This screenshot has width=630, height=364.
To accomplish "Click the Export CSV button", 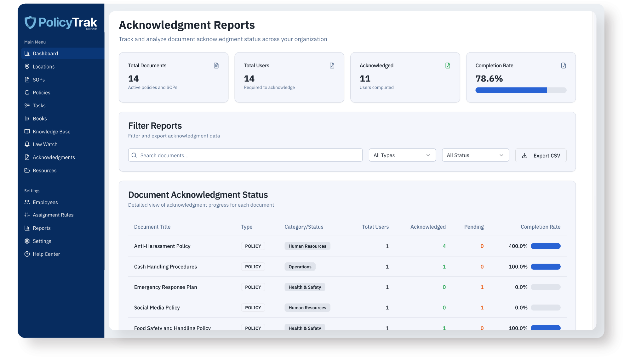I will tap(541, 155).
